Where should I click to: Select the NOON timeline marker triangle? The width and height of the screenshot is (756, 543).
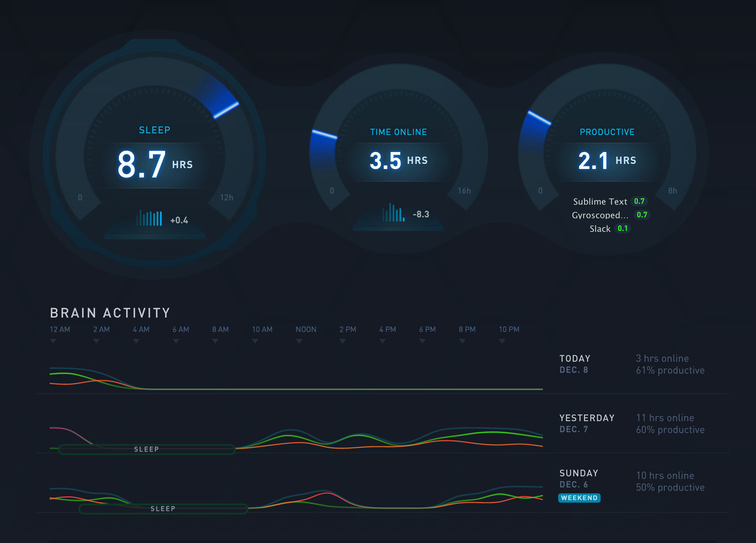point(299,341)
